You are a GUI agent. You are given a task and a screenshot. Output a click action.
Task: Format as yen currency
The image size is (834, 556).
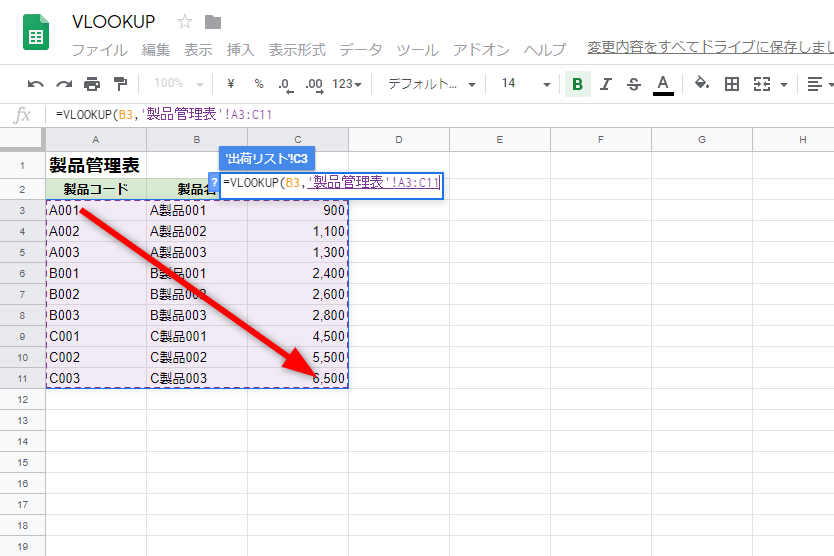(231, 84)
